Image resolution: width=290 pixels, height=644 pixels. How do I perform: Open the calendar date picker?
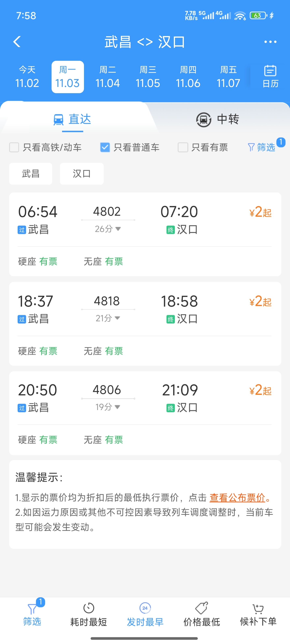(270, 76)
